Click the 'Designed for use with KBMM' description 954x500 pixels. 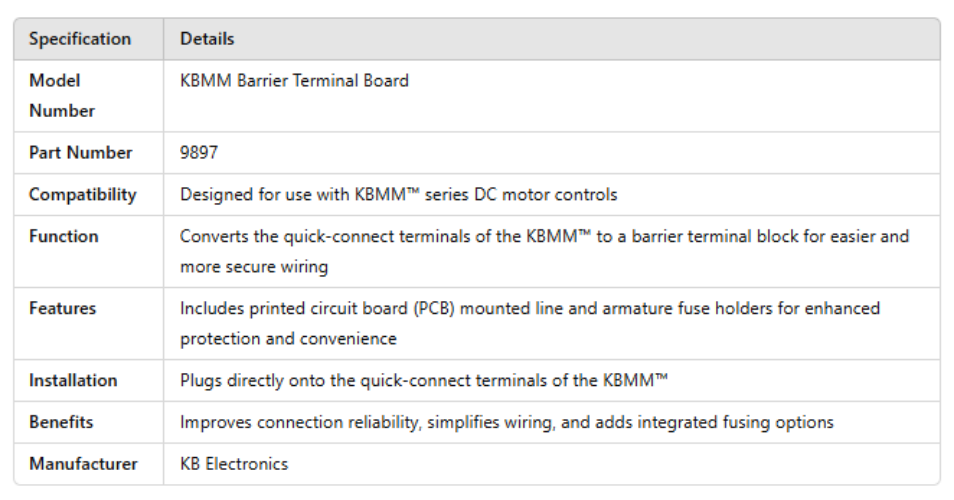tap(398, 195)
